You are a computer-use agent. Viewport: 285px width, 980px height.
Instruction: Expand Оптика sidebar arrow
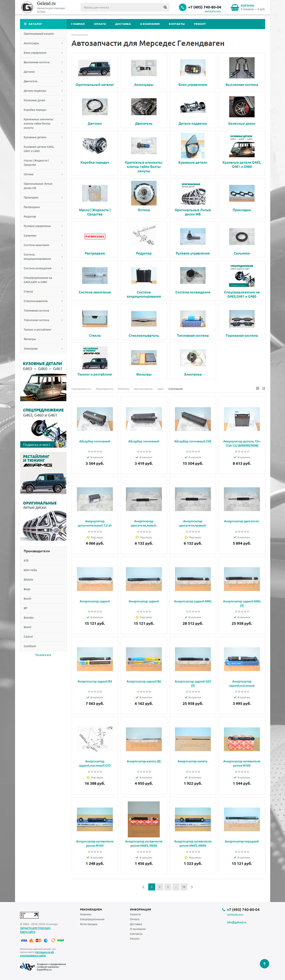[x=62, y=174]
